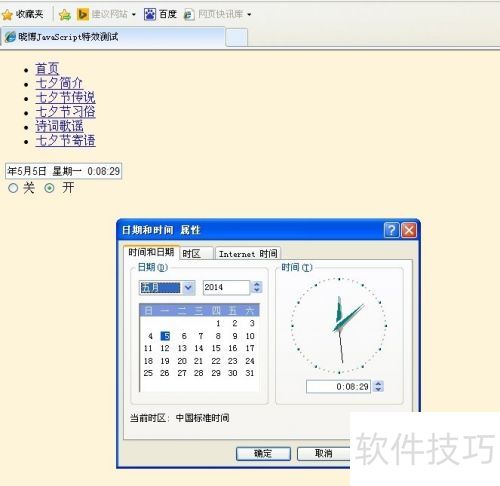Click the 确定 button
This screenshot has height=486, width=500.
click(263, 454)
